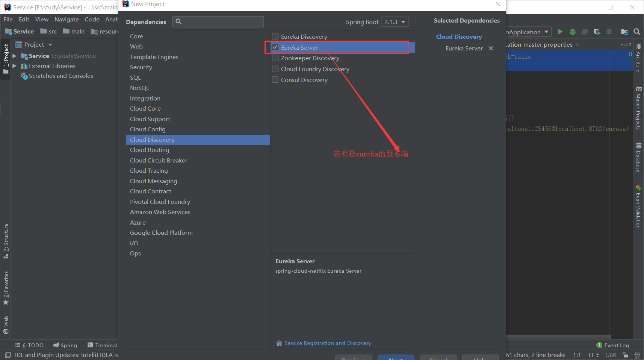
Task: Open Search Everywhere magnifier icon
Action: [637, 32]
